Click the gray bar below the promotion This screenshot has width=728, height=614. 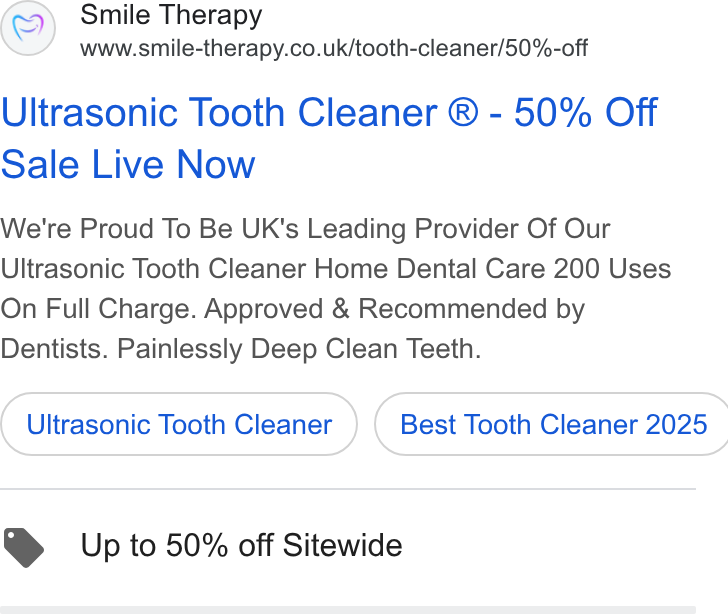click(x=348, y=610)
